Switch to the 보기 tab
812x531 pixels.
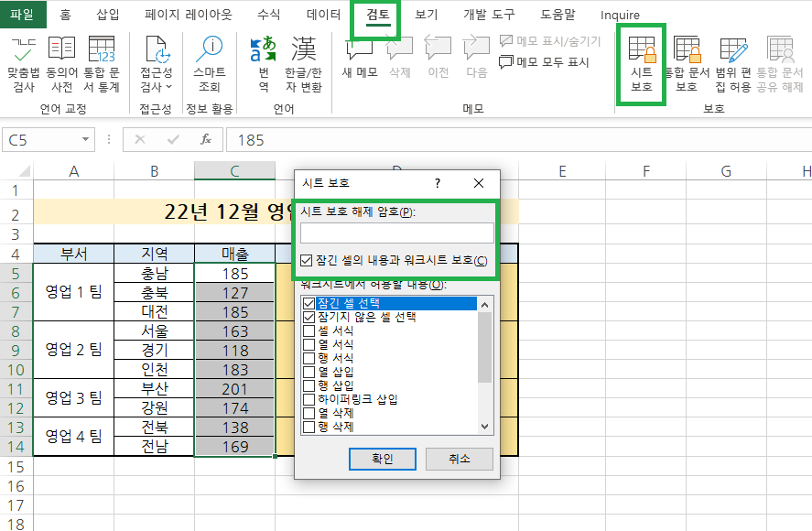427,15
